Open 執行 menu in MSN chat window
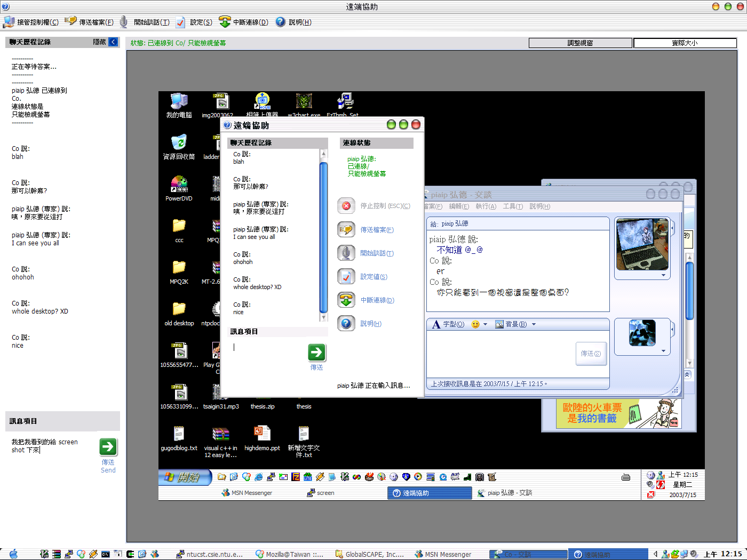747x560 pixels. [x=486, y=206]
